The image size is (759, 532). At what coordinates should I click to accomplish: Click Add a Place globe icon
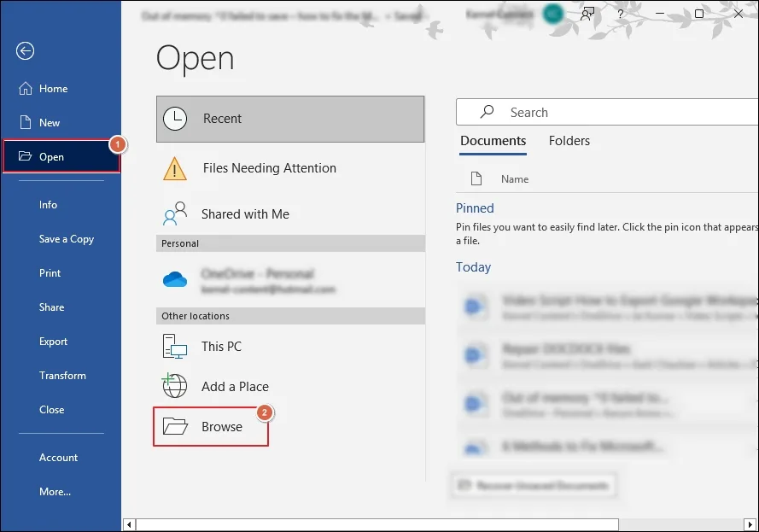point(175,386)
